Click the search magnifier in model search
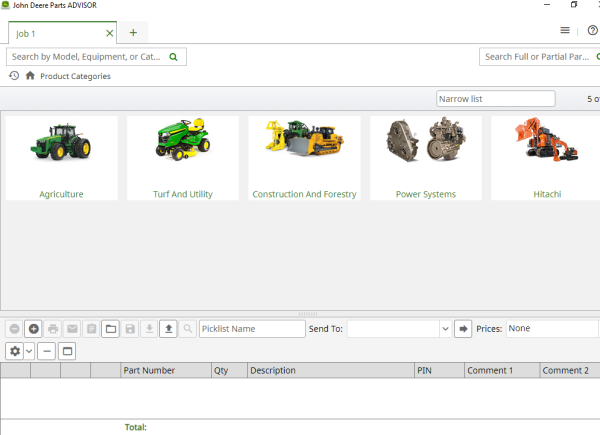 tap(174, 57)
